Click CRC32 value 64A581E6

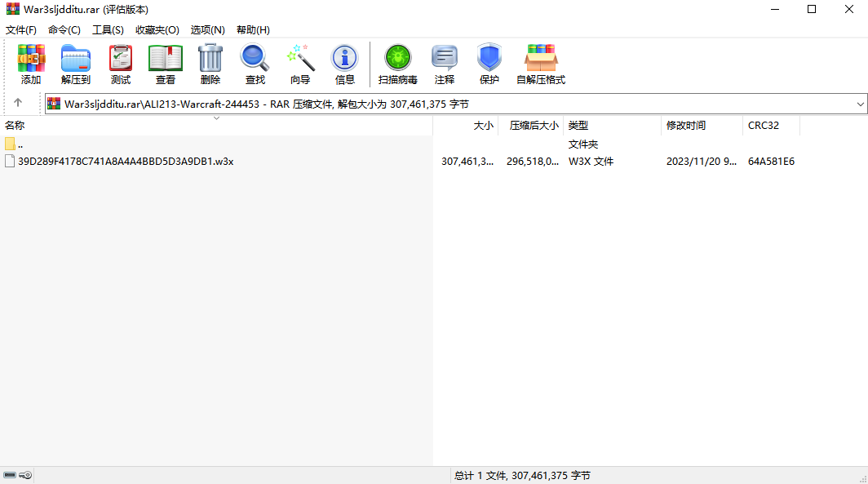click(x=771, y=161)
